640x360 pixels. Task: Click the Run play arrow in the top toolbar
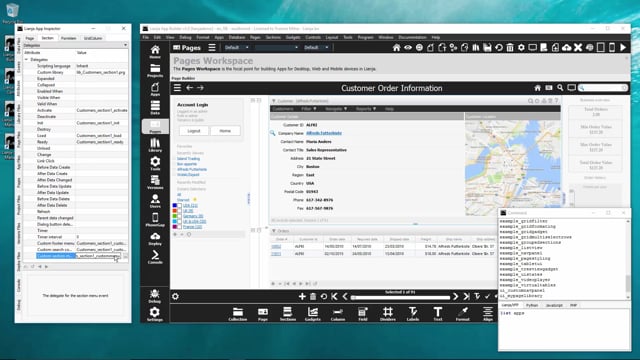(623, 48)
